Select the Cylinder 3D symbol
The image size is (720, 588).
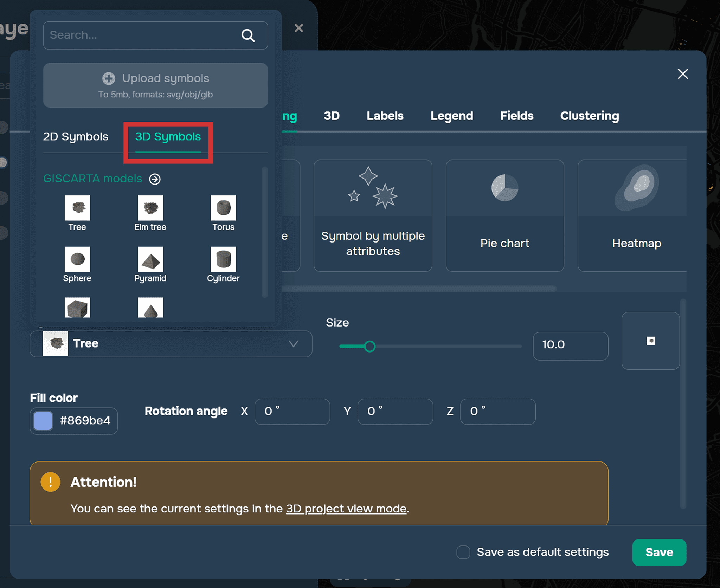(x=223, y=260)
